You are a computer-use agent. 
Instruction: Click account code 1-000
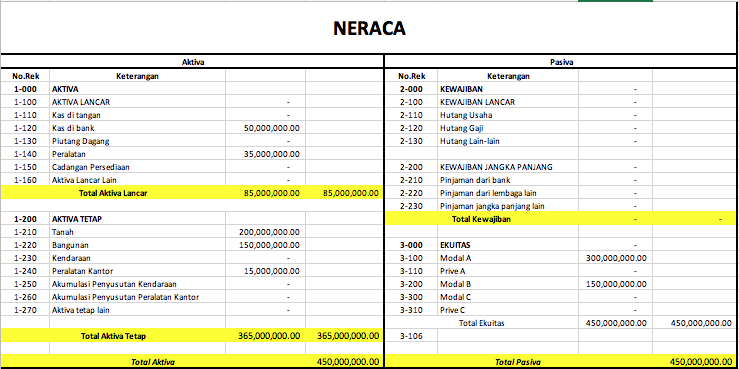pos(24,89)
